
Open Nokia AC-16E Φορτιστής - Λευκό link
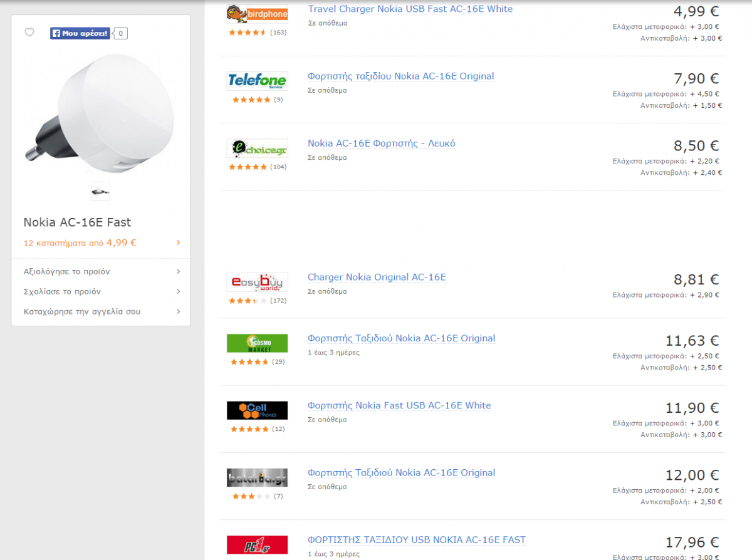click(382, 143)
